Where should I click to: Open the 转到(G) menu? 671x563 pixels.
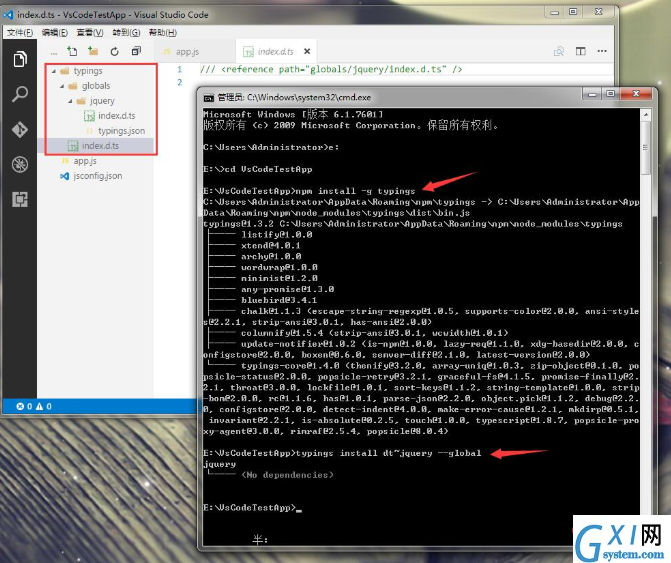[126, 33]
